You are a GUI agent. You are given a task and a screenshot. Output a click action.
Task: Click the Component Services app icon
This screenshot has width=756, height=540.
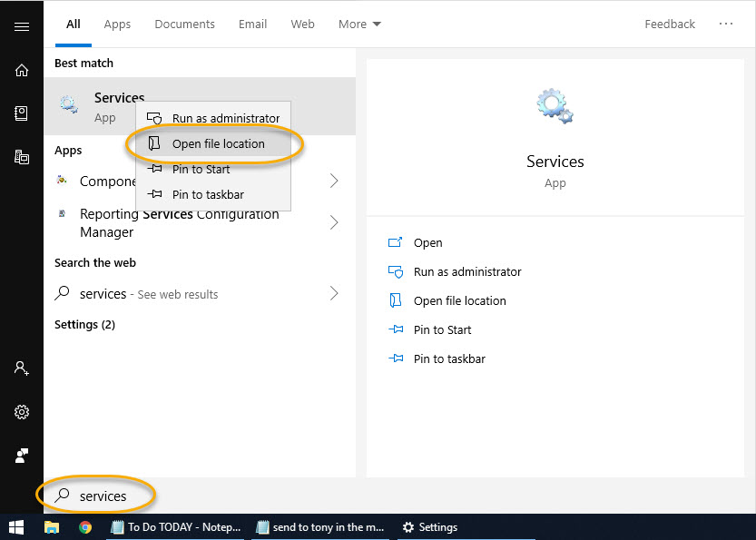(x=62, y=181)
